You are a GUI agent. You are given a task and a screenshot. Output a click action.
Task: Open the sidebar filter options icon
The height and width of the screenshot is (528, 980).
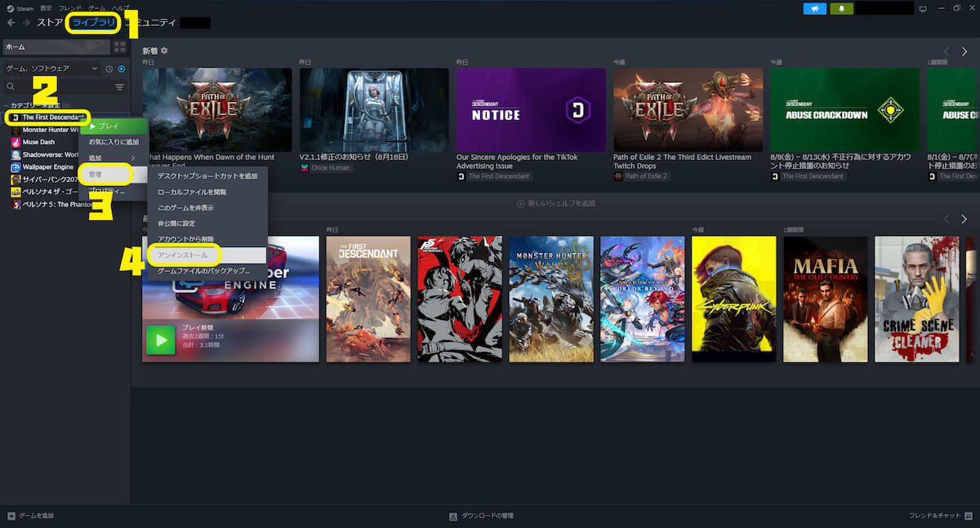click(120, 87)
